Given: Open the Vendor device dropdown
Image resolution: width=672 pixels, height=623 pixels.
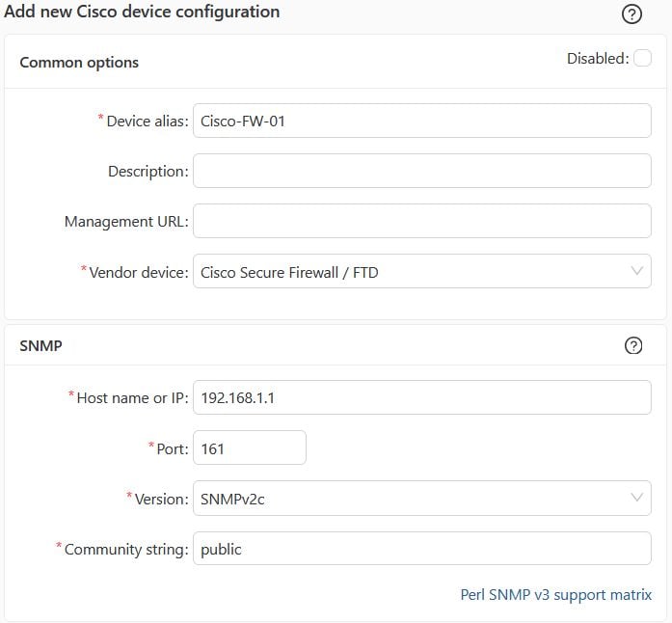Looking at the screenshot, I should [421, 271].
